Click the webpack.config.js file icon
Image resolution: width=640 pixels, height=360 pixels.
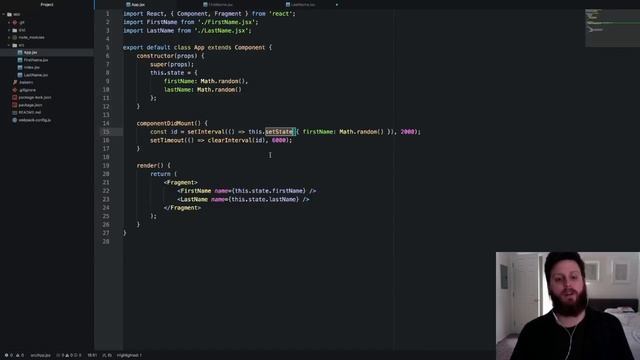click(15, 120)
